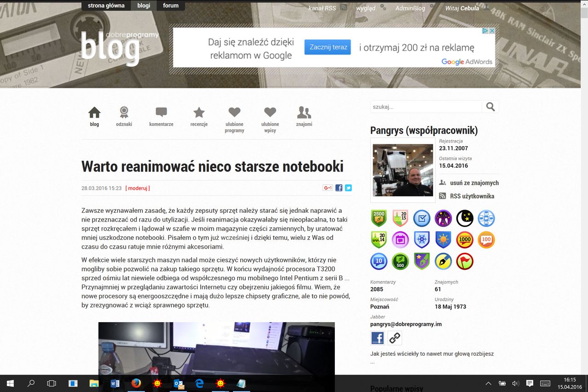Image resolution: width=588 pixels, height=392 pixels.
Task: Click the blue sun badge
Action: pyautogui.click(x=443, y=240)
